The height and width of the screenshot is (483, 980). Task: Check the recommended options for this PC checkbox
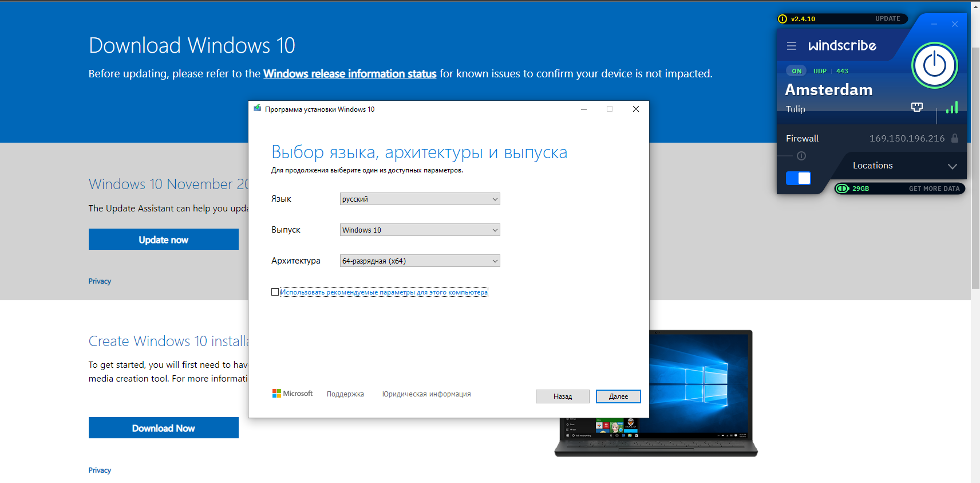(275, 292)
